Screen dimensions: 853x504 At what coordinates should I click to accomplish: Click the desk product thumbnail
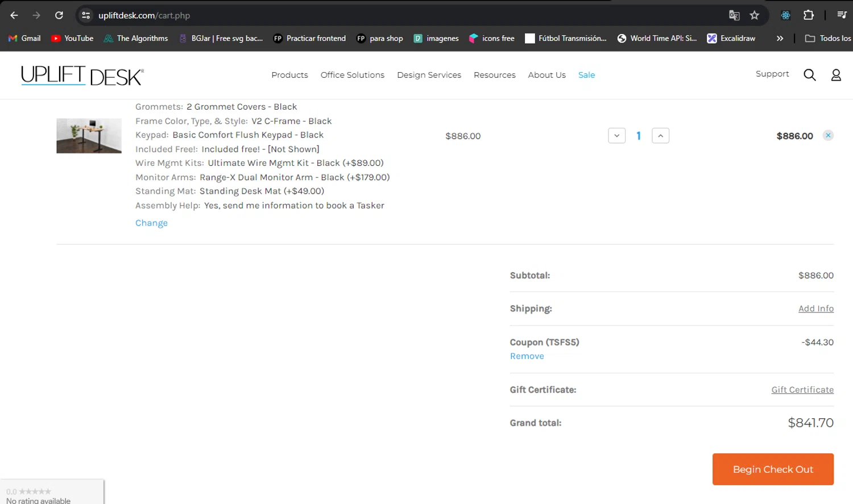coord(89,136)
